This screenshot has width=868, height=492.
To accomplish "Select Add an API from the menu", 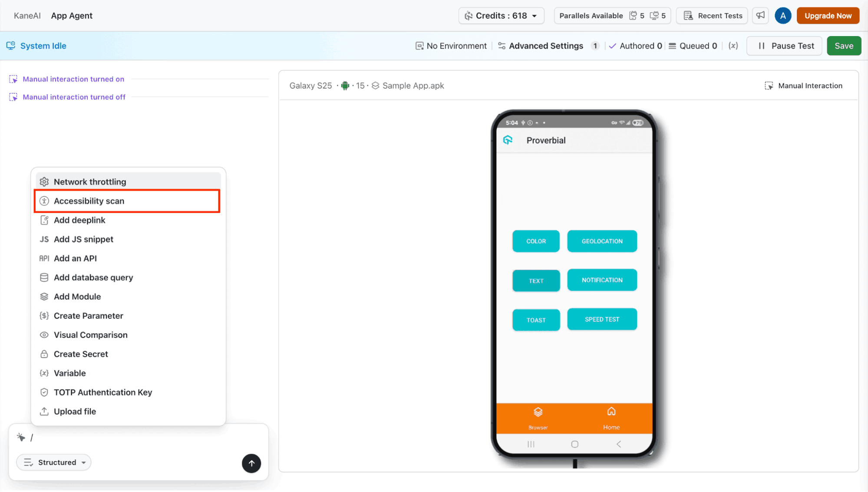I will click(75, 258).
